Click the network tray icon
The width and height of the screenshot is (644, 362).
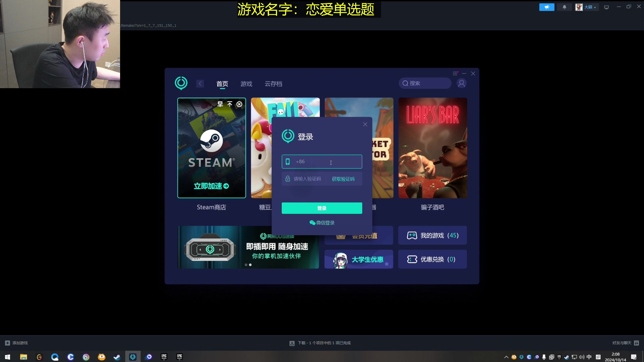[574, 357]
